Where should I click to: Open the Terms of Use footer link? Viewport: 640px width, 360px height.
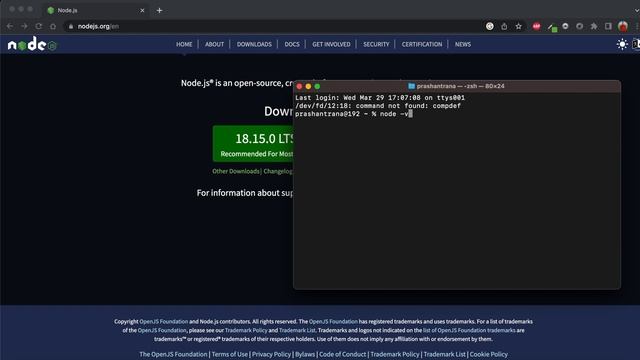[x=229, y=354]
